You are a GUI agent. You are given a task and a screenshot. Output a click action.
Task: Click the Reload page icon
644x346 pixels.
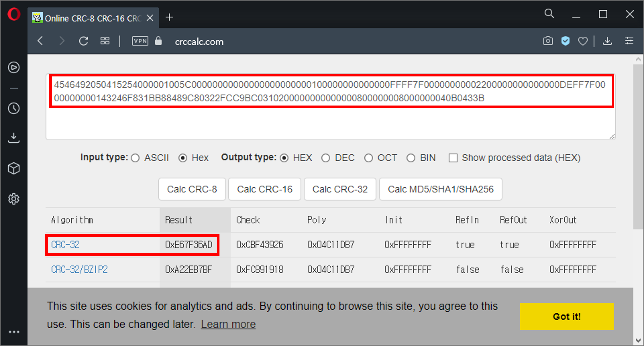(x=83, y=41)
